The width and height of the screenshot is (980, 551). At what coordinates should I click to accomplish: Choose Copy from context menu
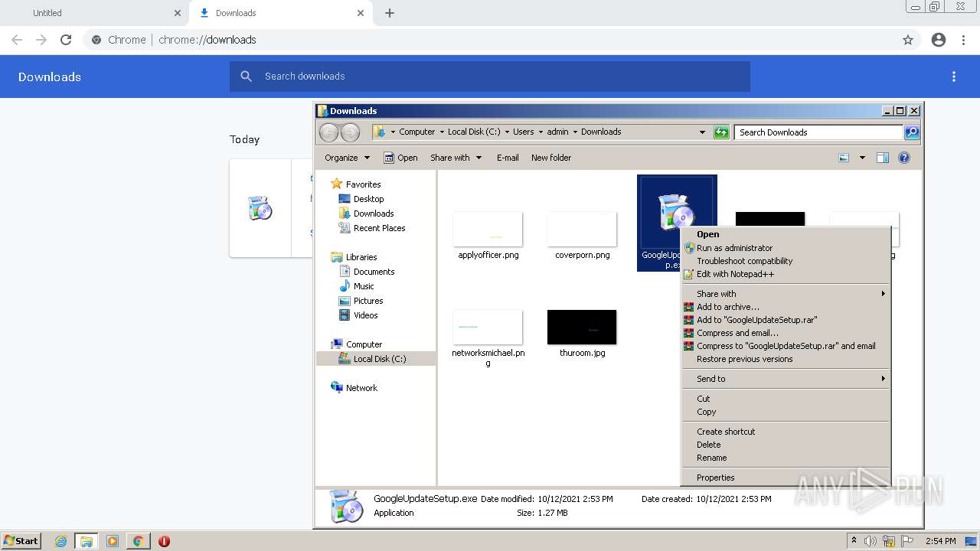click(786, 412)
